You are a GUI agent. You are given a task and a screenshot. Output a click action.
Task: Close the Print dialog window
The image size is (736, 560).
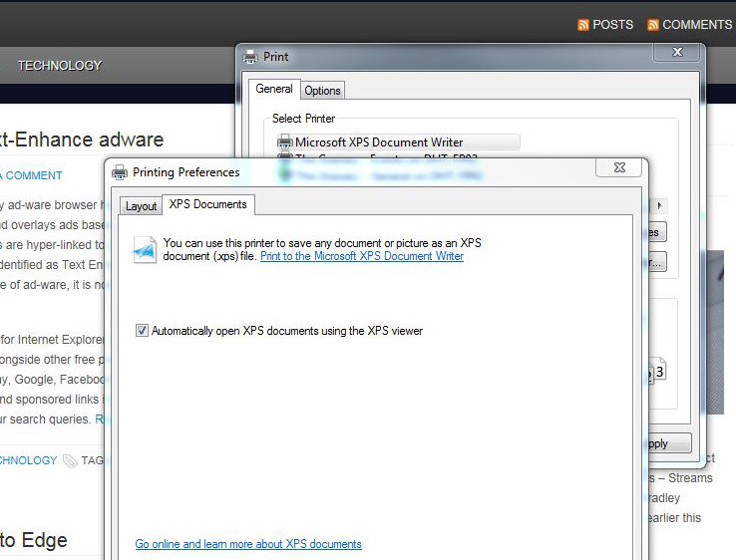[677, 52]
